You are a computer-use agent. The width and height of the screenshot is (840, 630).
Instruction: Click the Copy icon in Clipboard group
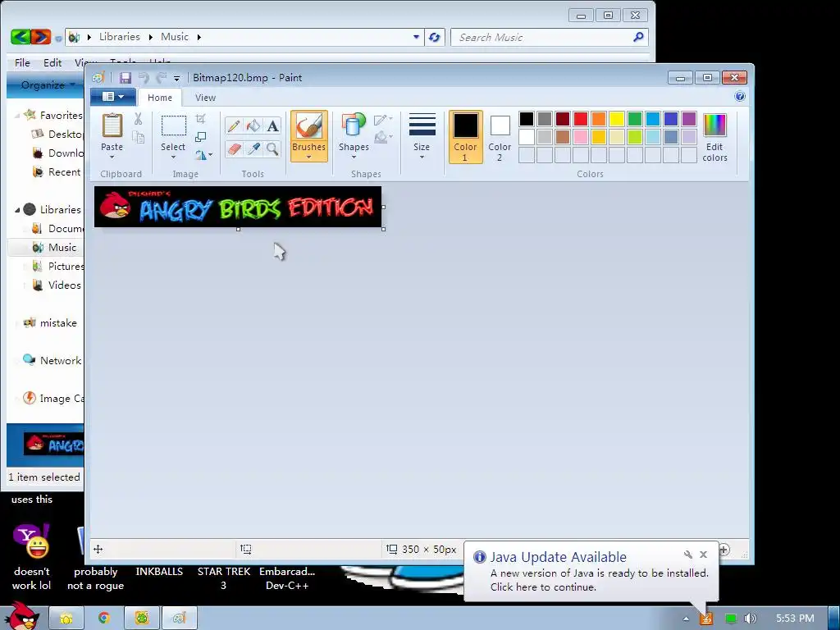[138, 137]
